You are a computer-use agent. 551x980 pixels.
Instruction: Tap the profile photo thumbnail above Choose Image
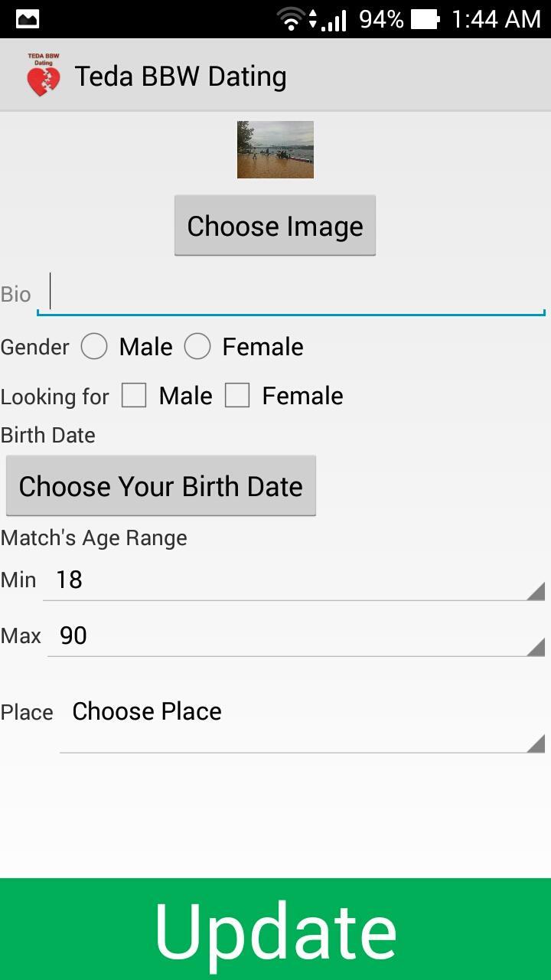pyautogui.click(x=275, y=149)
